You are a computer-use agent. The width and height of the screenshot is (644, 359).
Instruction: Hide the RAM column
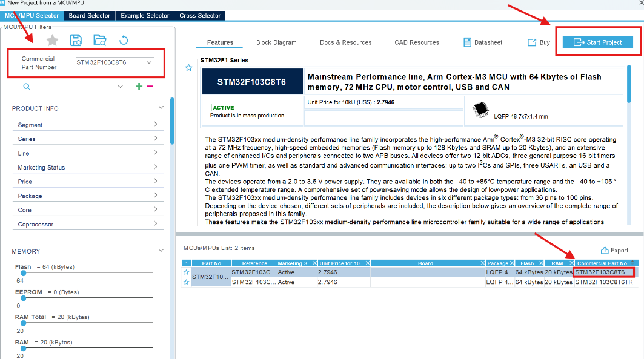pos(571,263)
